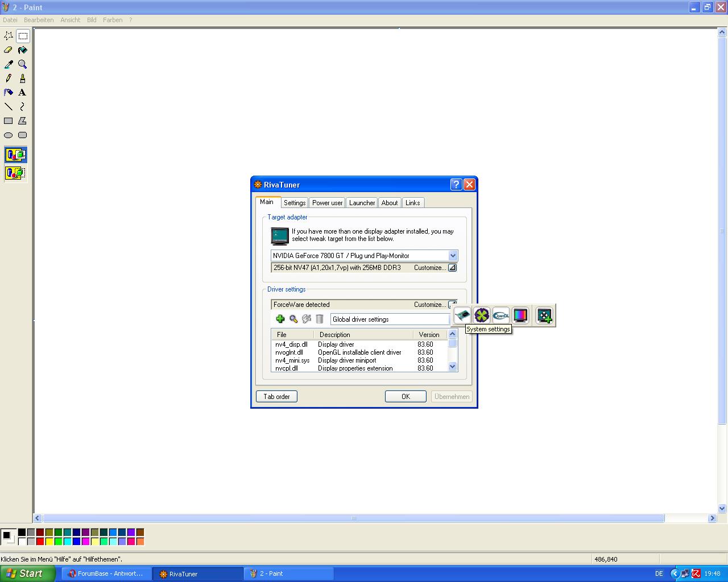728x582 pixels.
Task: Click Paint's horizontal scrollbar right arrow
Action: pos(712,518)
